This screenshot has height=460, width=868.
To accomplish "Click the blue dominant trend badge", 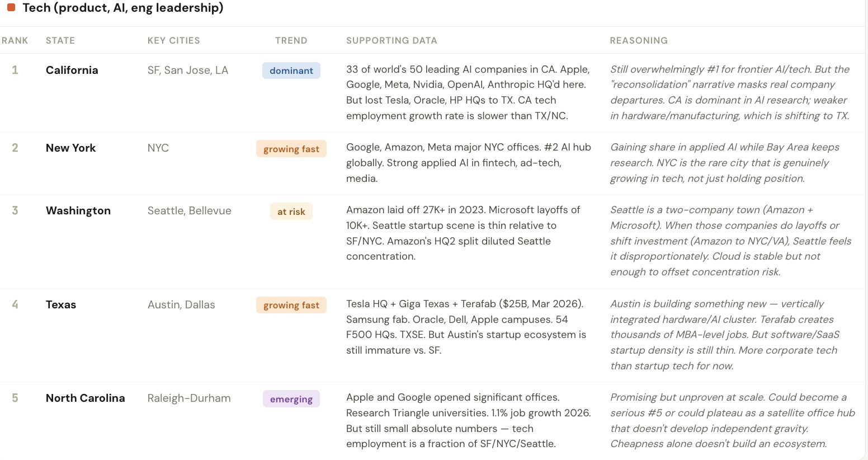I will 291,71.
